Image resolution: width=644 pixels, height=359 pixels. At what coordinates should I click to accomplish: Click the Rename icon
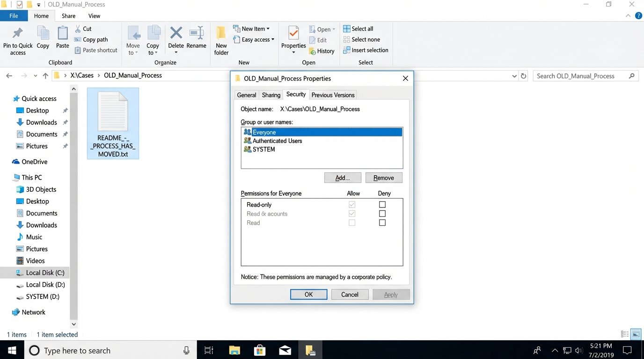click(x=196, y=37)
